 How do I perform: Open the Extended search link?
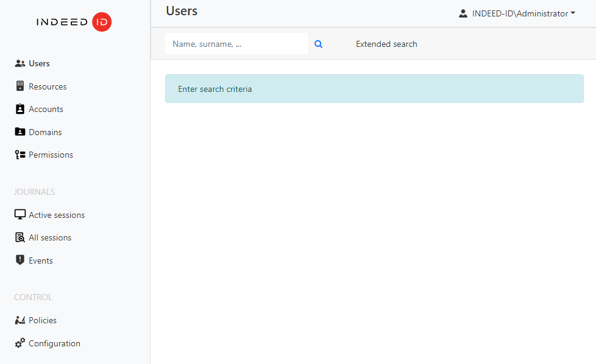point(386,44)
